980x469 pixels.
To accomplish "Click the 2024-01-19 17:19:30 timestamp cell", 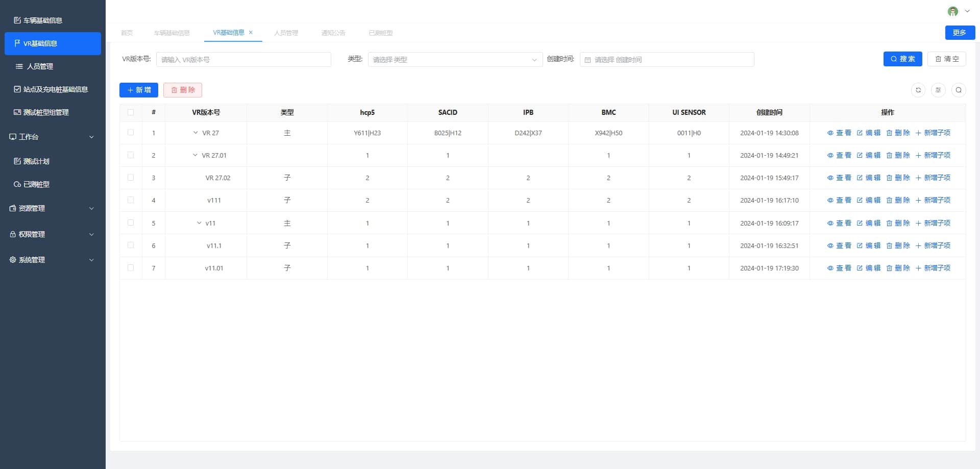I will pos(769,268).
